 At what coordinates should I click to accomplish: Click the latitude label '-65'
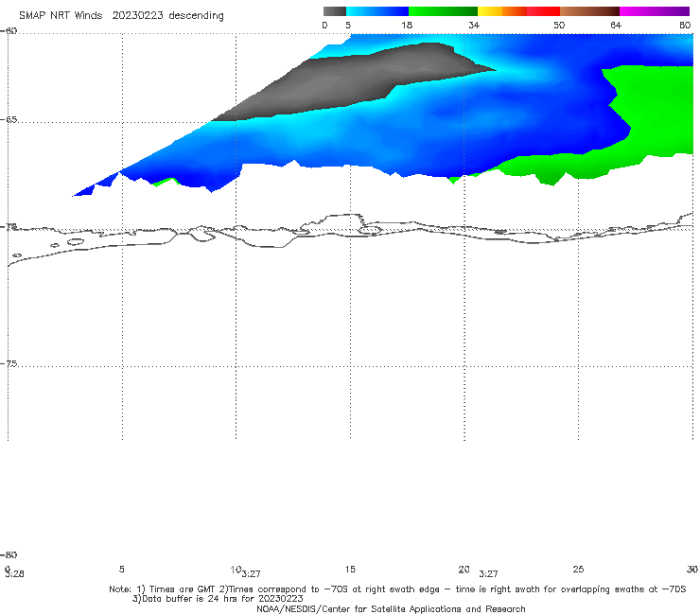click(x=9, y=120)
